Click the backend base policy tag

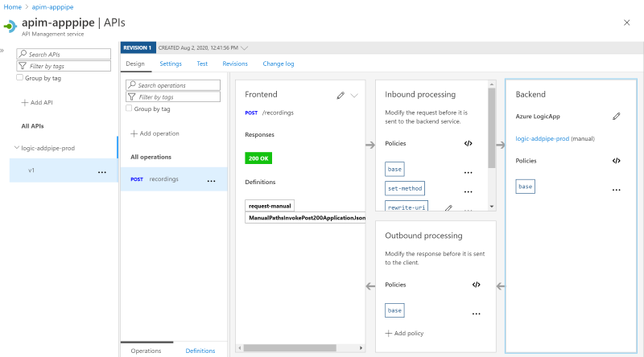tap(526, 187)
